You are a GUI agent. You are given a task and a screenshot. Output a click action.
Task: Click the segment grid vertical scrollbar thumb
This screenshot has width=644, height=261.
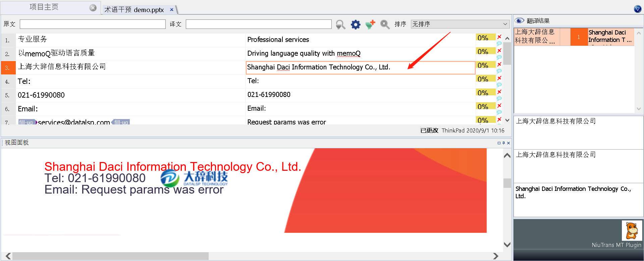click(507, 53)
